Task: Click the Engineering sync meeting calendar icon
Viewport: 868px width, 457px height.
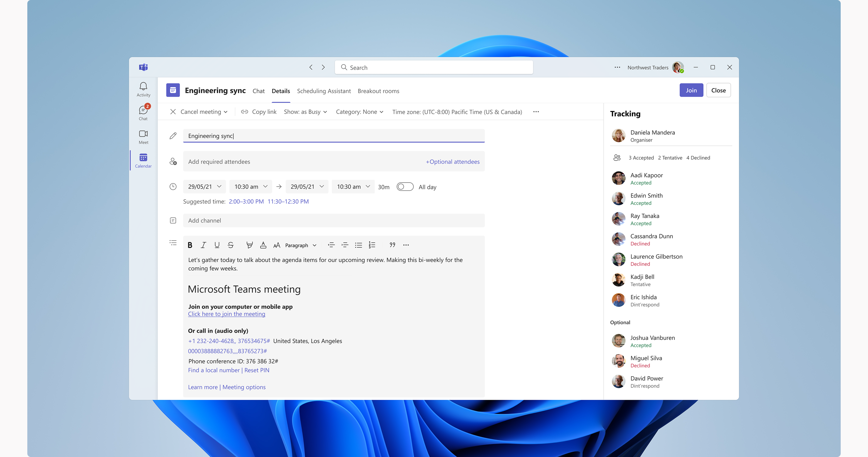Action: (173, 90)
